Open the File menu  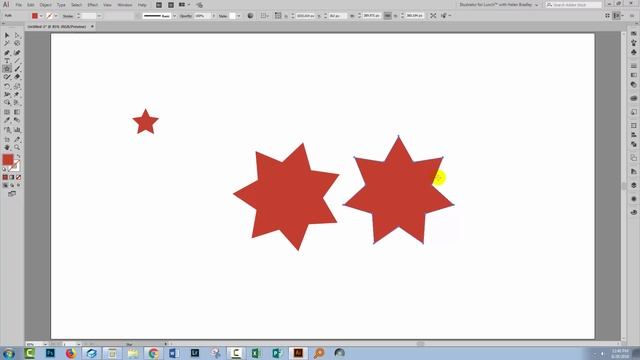pyautogui.click(x=19, y=5)
